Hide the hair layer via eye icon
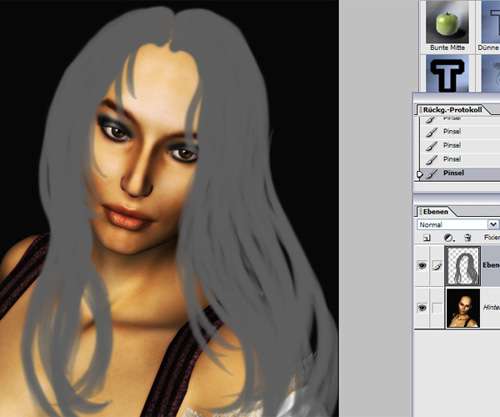The height and width of the screenshot is (417, 500). [422, 266]
